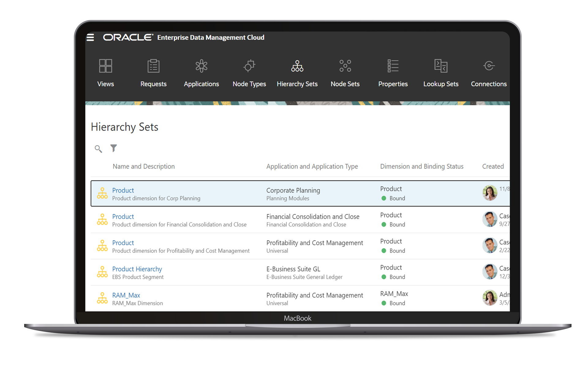Click Application and Application Type column header
588x373 pixels.
tap(312, 166)
